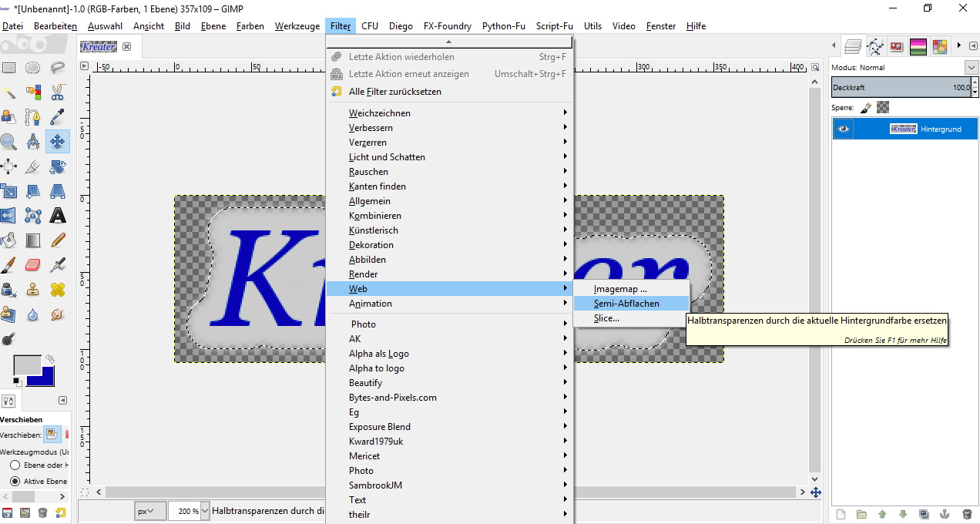Click 'Alle Filter zurücksetzen' entry

click(x=394, y=92)
